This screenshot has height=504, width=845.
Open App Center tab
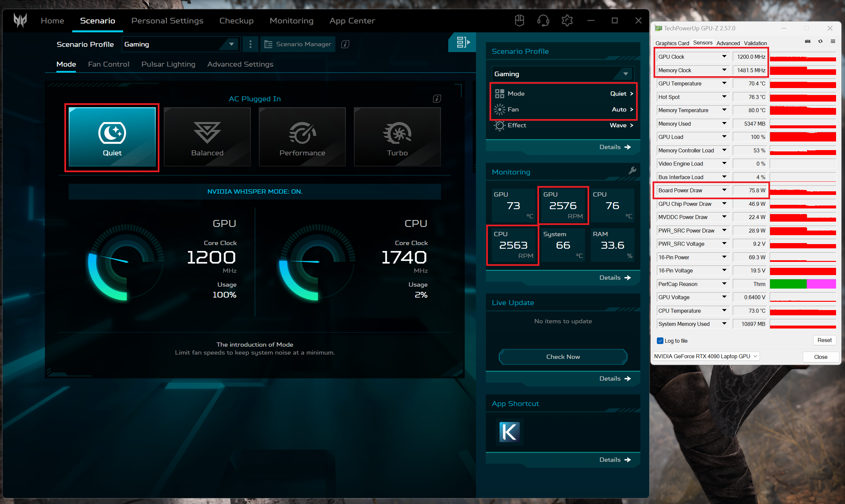click(x=352, y=21)
